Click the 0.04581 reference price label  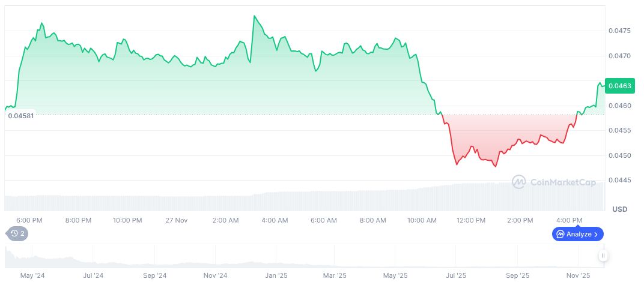click(x=20, y=115)
